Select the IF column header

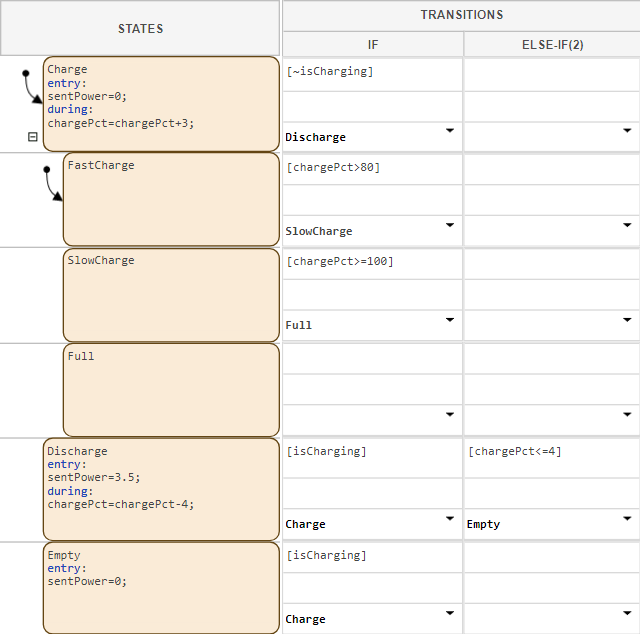point(372,45)
